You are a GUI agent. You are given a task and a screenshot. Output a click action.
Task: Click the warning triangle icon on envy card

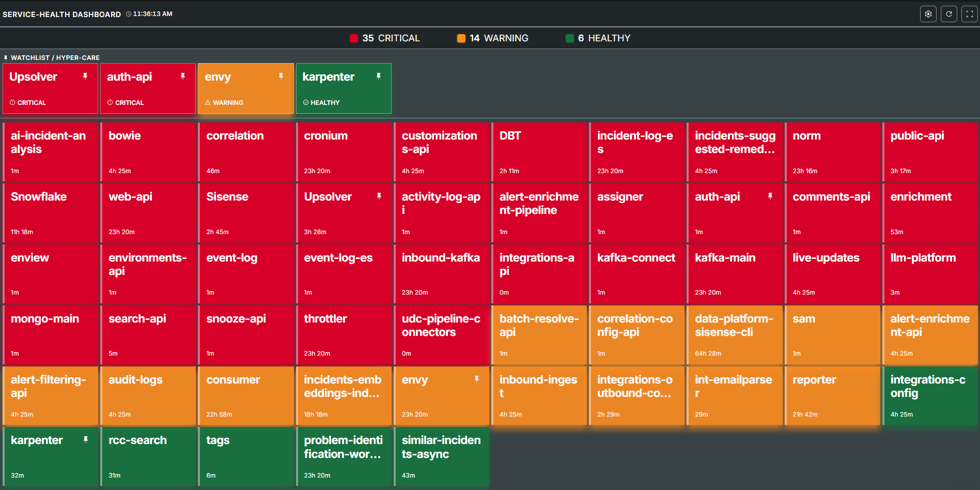tap(209, 102)
